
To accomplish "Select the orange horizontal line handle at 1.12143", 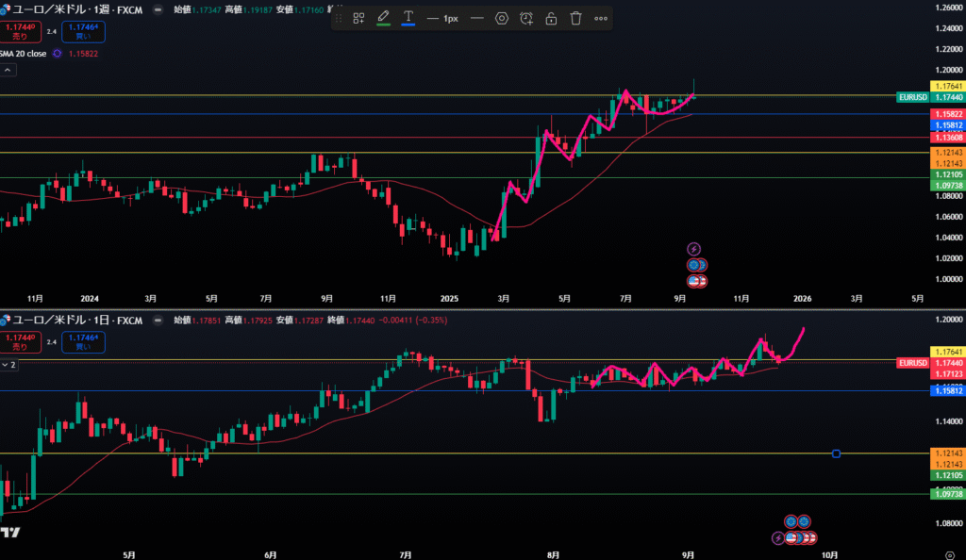I will (837, 453).
